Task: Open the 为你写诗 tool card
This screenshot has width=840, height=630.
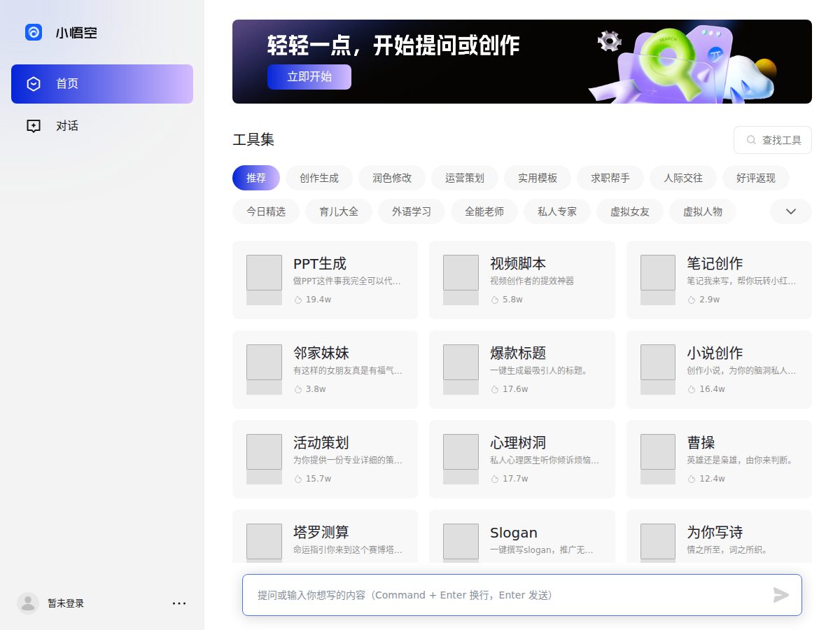Action: tap(719, 536)
